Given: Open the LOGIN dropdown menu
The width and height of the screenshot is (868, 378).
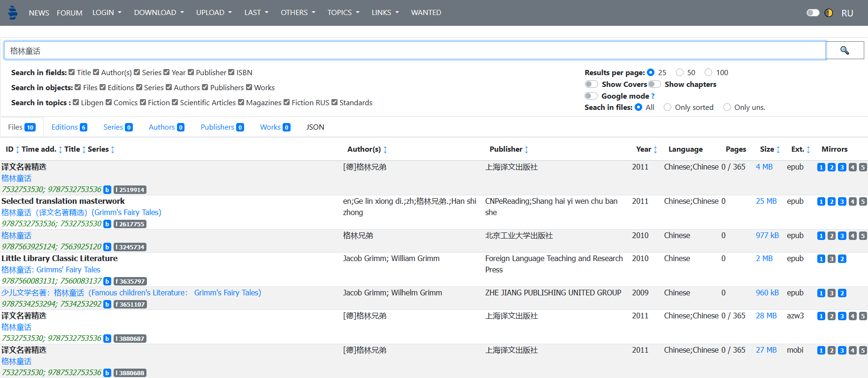Looking at the screenshot, I should (107, 13).
